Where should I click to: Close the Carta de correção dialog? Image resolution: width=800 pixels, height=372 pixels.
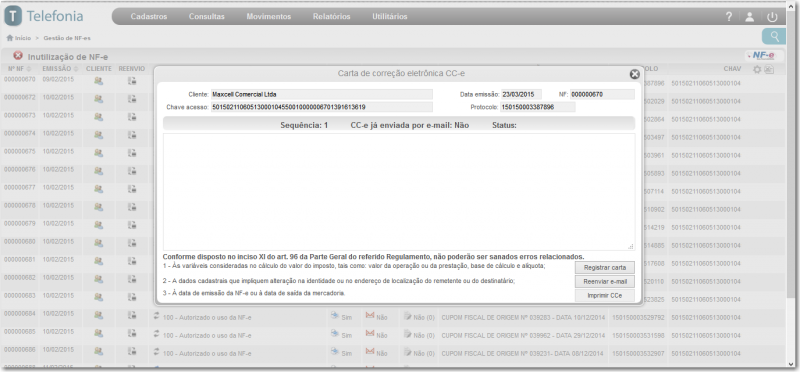click(634, 74)
